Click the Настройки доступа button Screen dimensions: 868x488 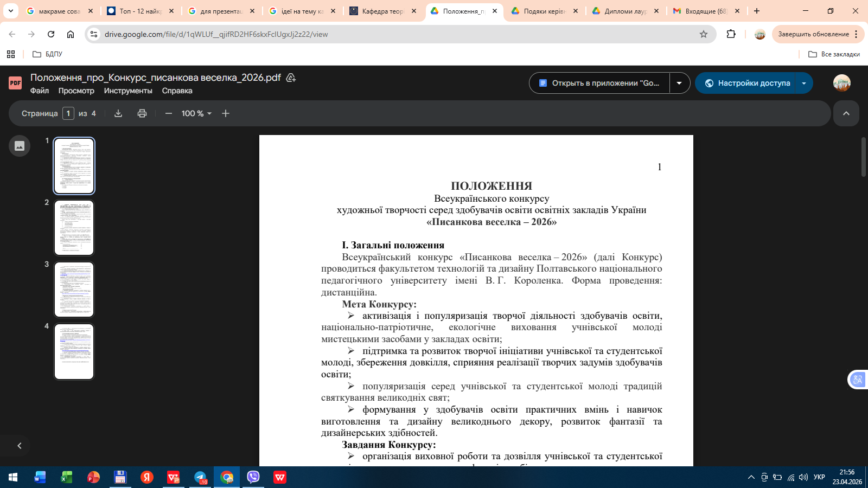(748, 83)
